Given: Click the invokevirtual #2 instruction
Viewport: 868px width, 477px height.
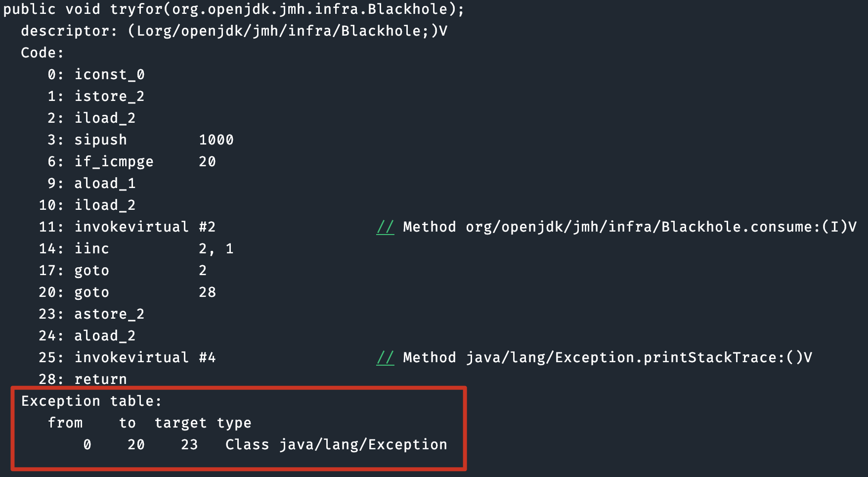Looking at the screenshot, I should [145, 227].
